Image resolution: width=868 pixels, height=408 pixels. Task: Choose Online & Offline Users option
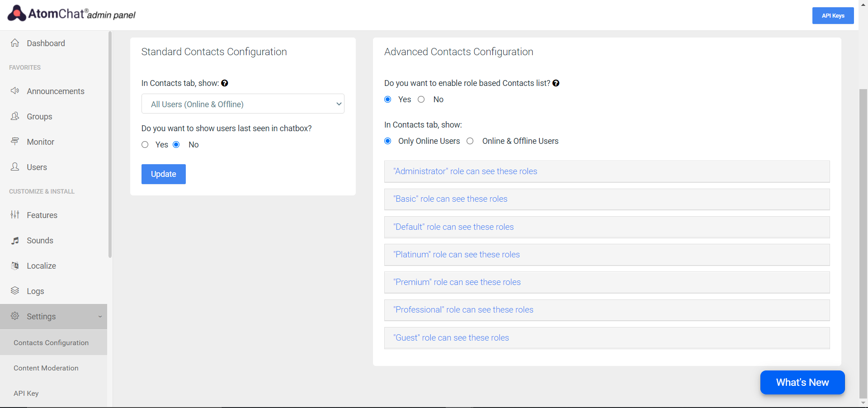(470, 141)
